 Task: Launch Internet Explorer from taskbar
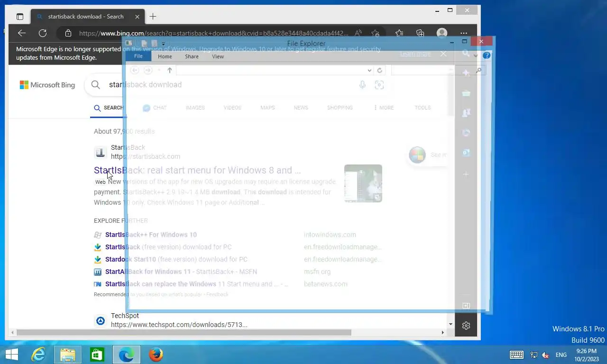[38, 355]
